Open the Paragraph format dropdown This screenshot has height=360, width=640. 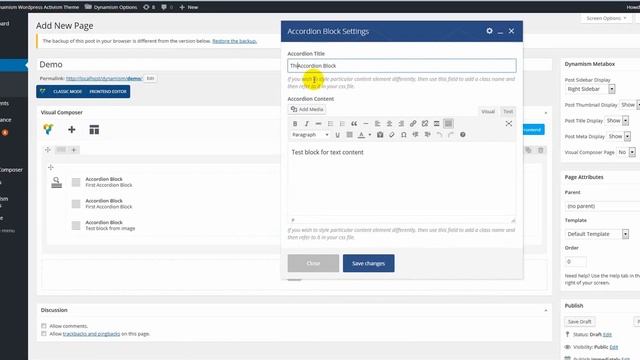coord(310,135)
